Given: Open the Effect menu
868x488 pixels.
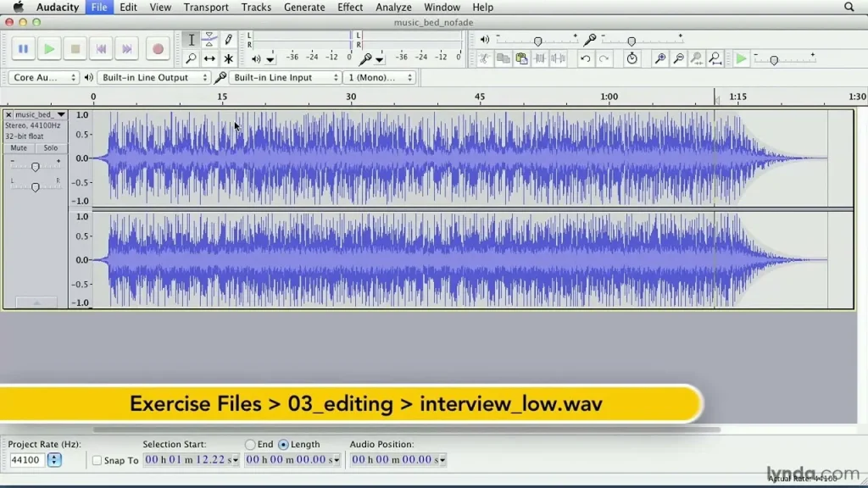Looking at the screenshot, I should tap(350, 7).
